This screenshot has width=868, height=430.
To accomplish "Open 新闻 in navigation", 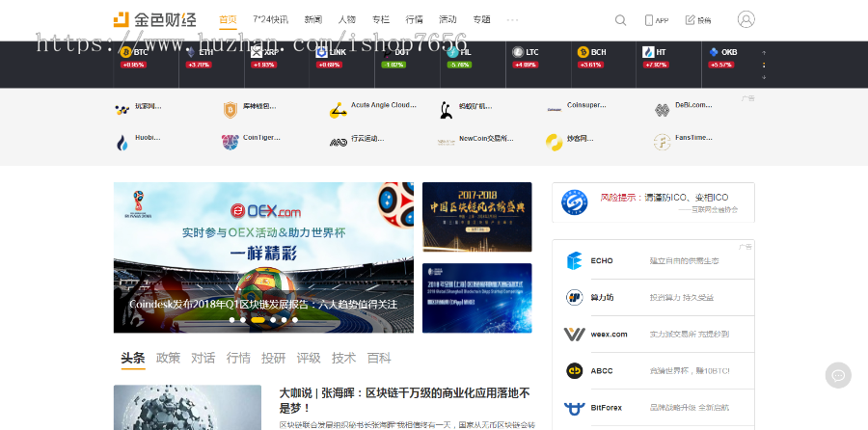I will 312,20.
